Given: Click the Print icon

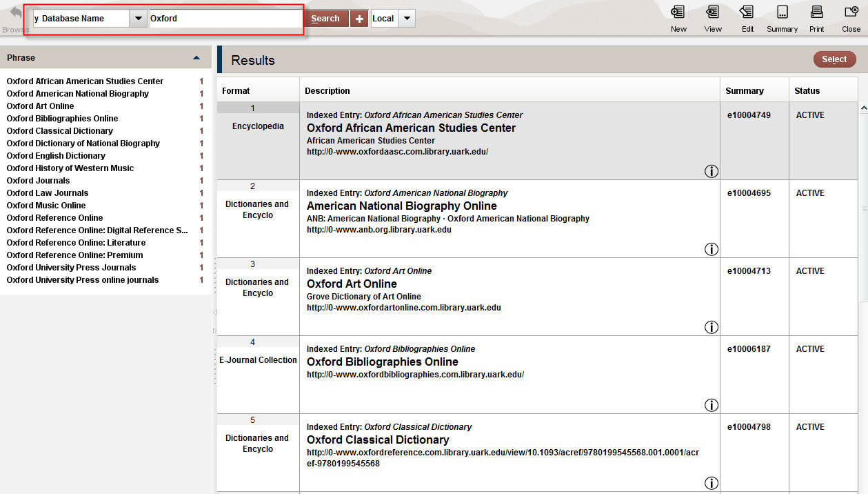Looking at the screenshot, I should 816,12.
